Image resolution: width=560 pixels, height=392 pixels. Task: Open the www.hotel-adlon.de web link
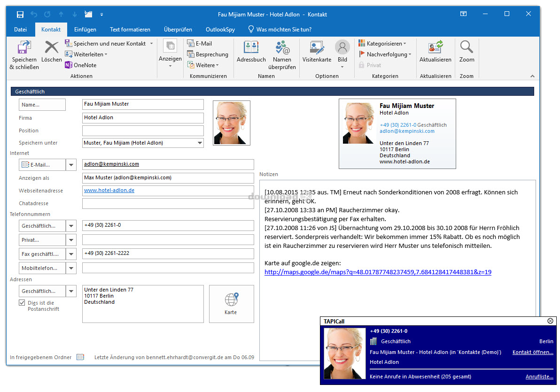point(109,190)
